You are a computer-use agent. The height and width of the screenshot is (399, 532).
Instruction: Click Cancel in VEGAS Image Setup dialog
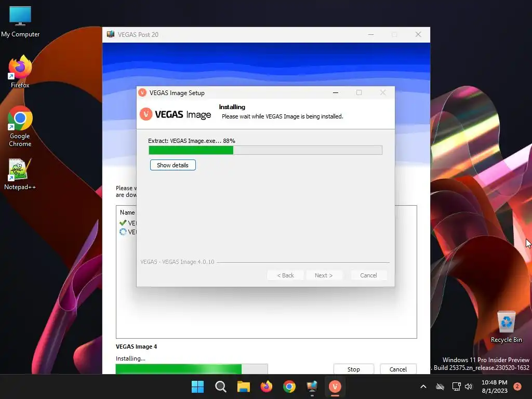pyautogui.click(x=368, y=275)
